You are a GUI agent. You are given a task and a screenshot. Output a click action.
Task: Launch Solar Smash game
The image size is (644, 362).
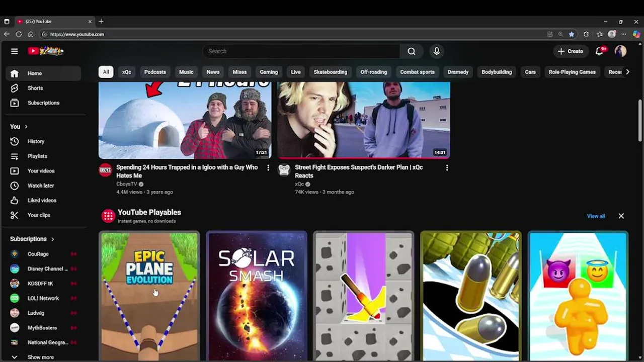[257, 297]
